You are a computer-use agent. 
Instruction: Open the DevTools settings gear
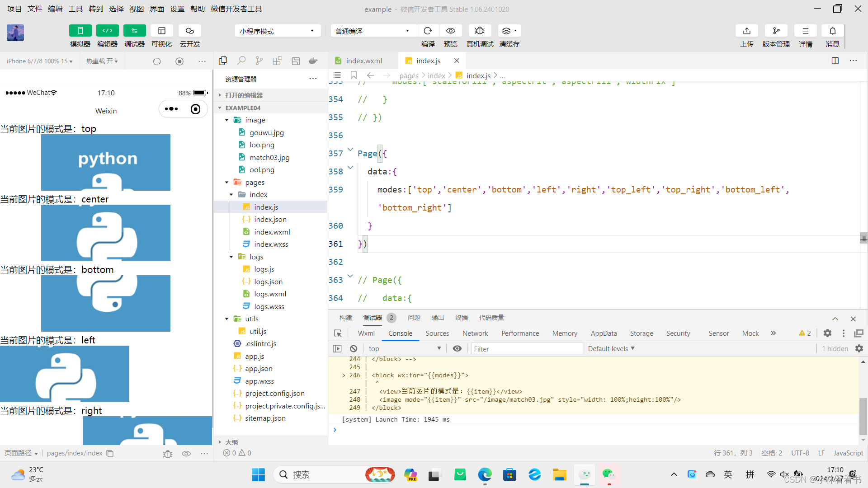pyautogui.click(x=827, y=333)
